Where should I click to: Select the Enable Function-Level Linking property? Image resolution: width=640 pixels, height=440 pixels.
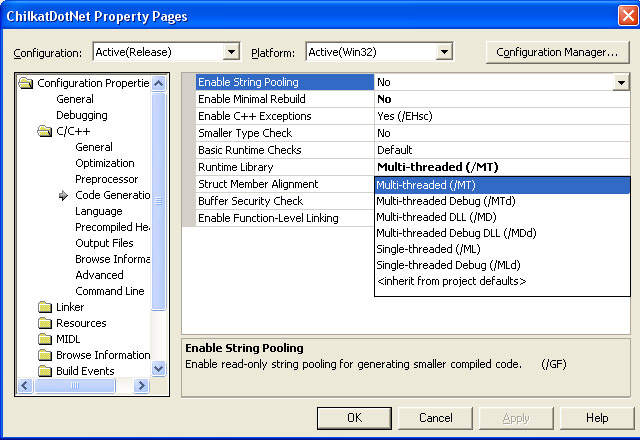(285, 218)
